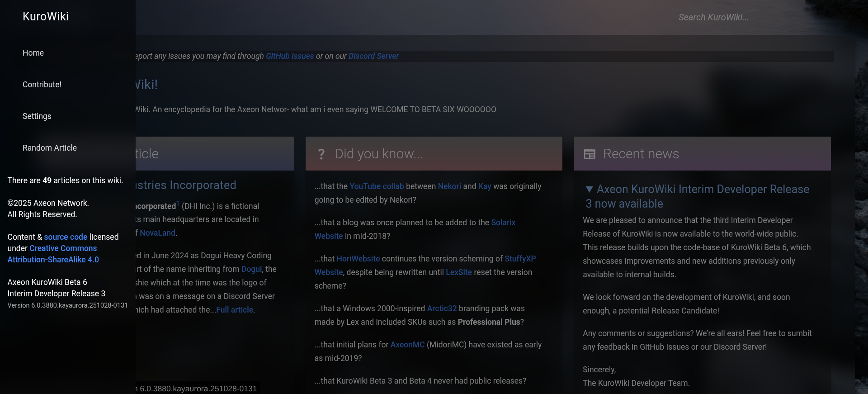The image size is (868, 394).
Task: Click 'The KuroWiki Developer Team.' signature
Action: point(636,383)
